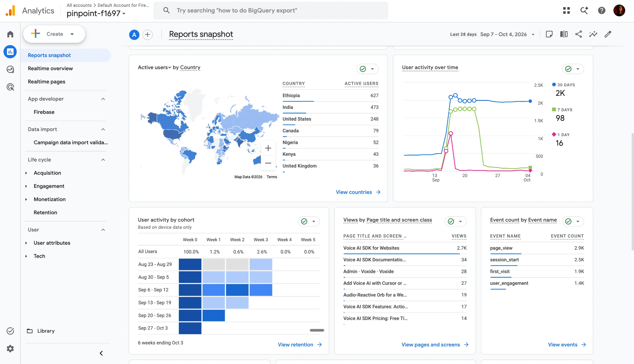Add a new comparison with plus icon
Screen dimensions: 634x364
tap(147, 35)
